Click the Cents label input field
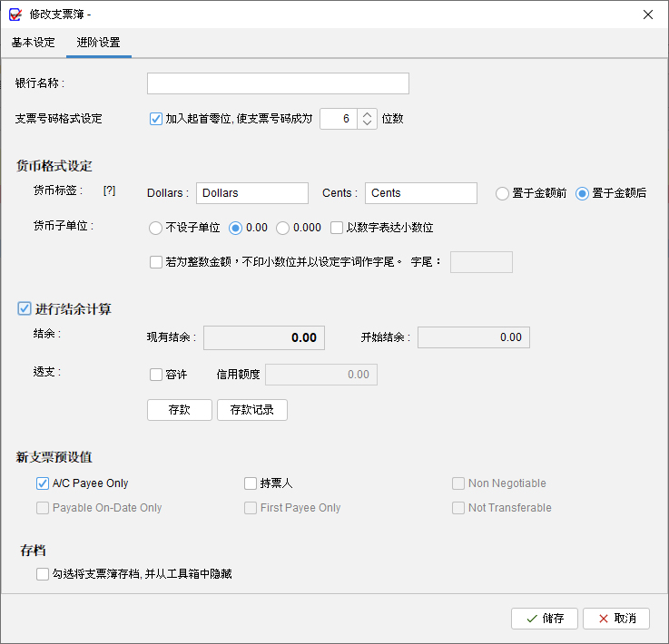The image size is (669, 644). point(420,193)
